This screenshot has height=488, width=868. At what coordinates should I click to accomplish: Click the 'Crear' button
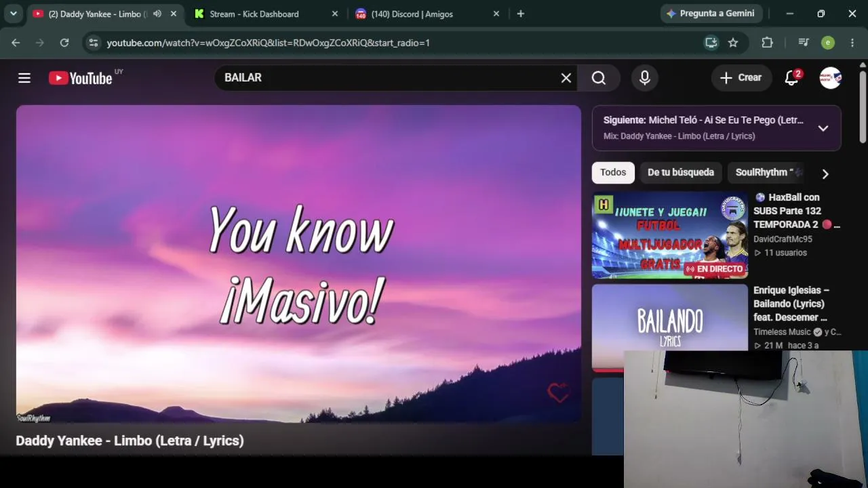[741, 78]
